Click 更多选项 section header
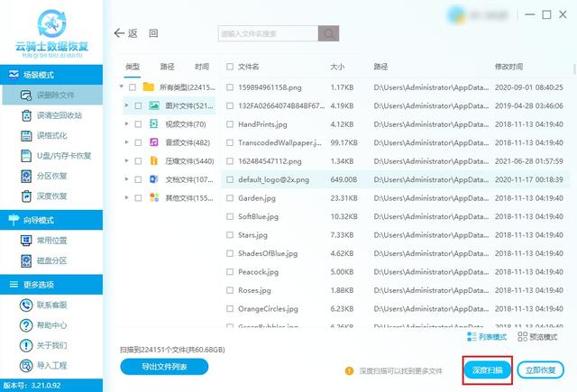This screenshot has height=392, width=577. tap(51, 284)
